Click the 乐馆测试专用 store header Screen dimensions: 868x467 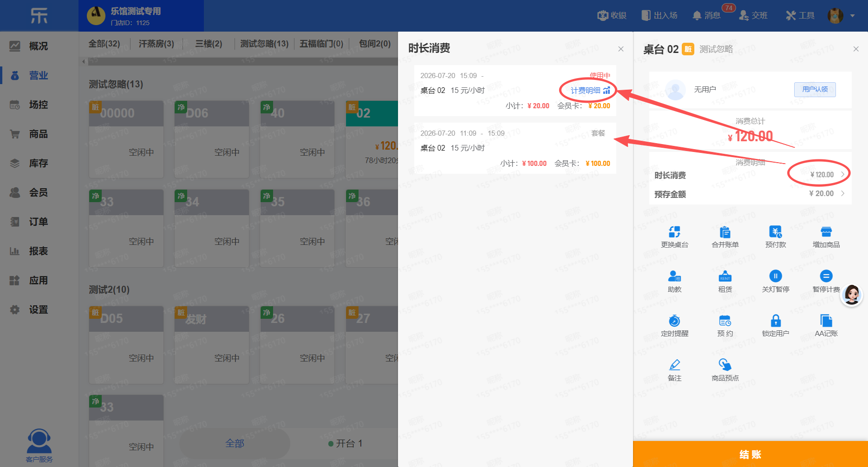(141, 16)
